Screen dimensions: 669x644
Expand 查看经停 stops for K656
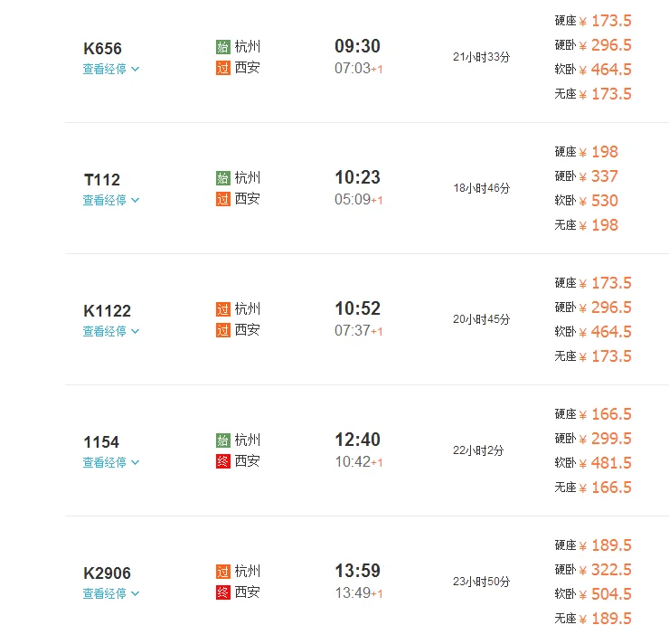click(111, 69)
